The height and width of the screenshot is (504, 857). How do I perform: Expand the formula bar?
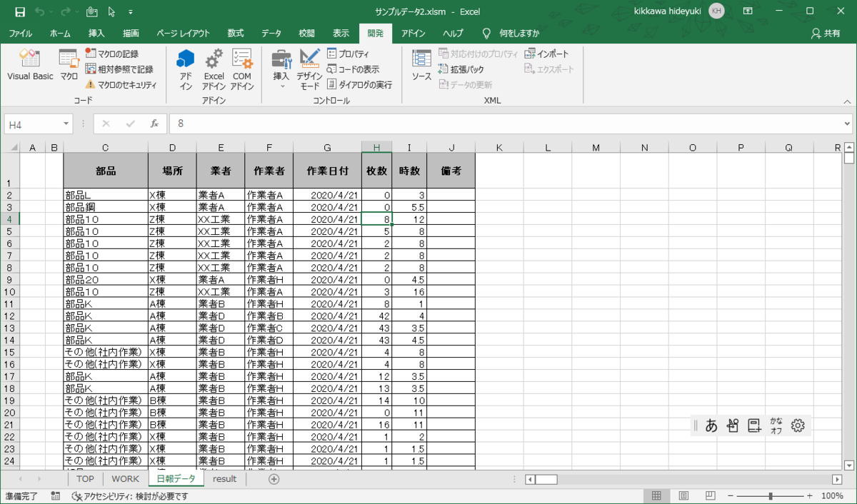tap(847, 124)
